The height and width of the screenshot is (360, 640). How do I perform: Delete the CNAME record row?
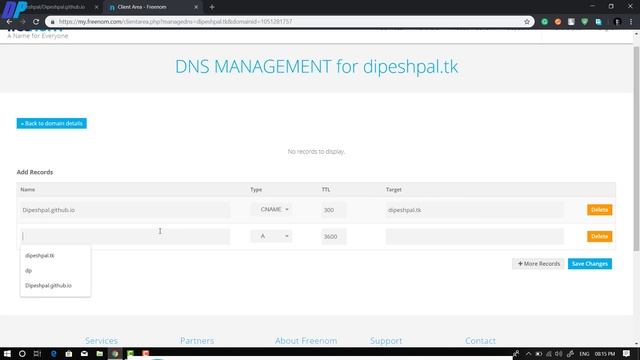click(x=599, y=210)
